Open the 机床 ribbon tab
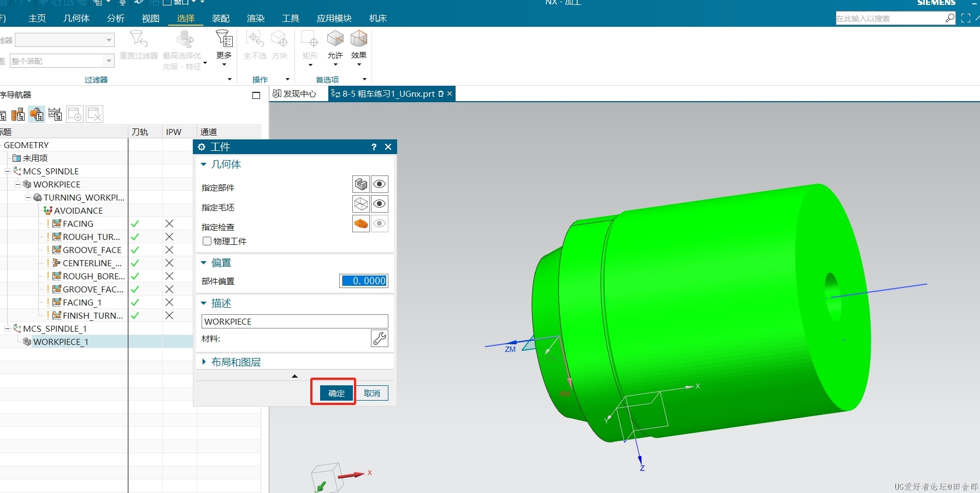This screenshot has height=493, width=980. click(x=378, y=19)
